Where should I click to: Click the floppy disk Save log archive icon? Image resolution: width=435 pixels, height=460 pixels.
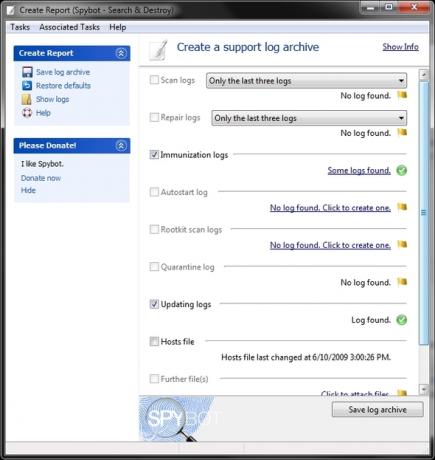[27, 72]
